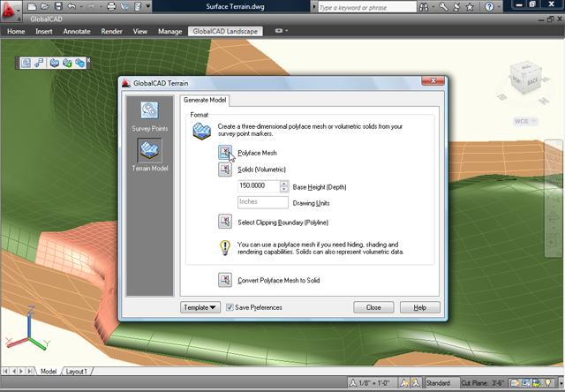The height and width of the screenshot is (392, 565).
Task: Click the Plot printer icon in toolbar
Action: tap(111, 6)
